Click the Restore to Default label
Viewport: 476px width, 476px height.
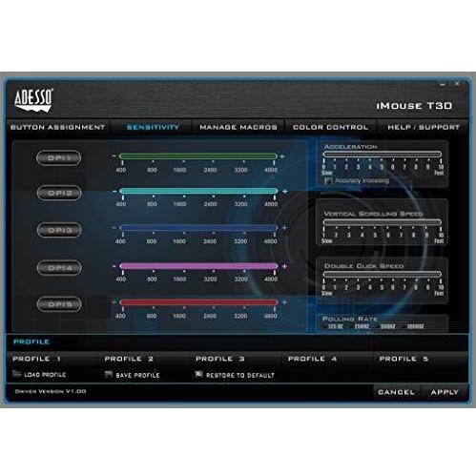(x=240, y=375)
